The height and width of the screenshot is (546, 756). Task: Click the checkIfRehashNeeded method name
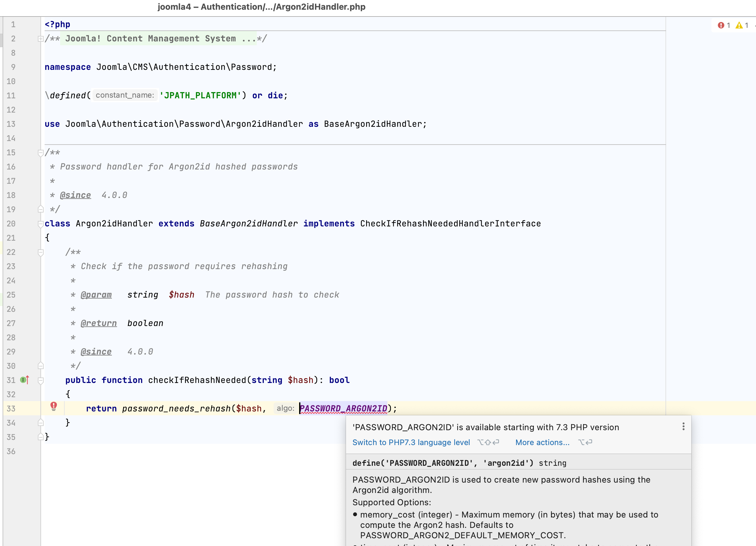point(197,380)
